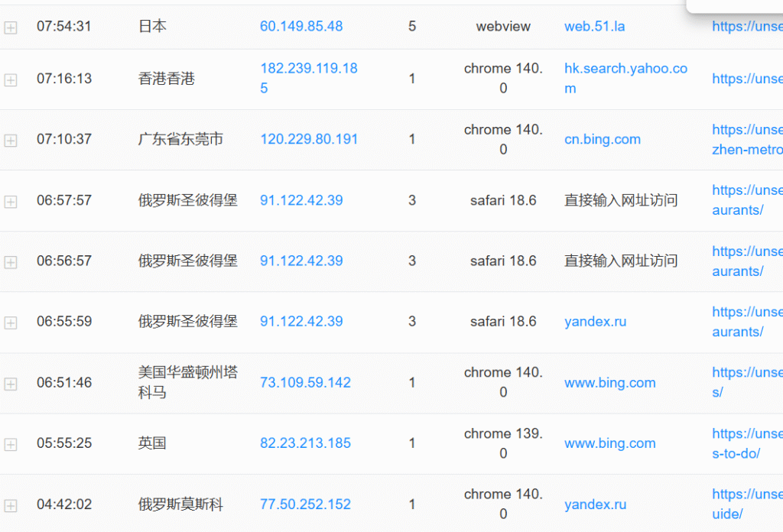Expand row with timestamp 06:57:57

coord(11,202)
